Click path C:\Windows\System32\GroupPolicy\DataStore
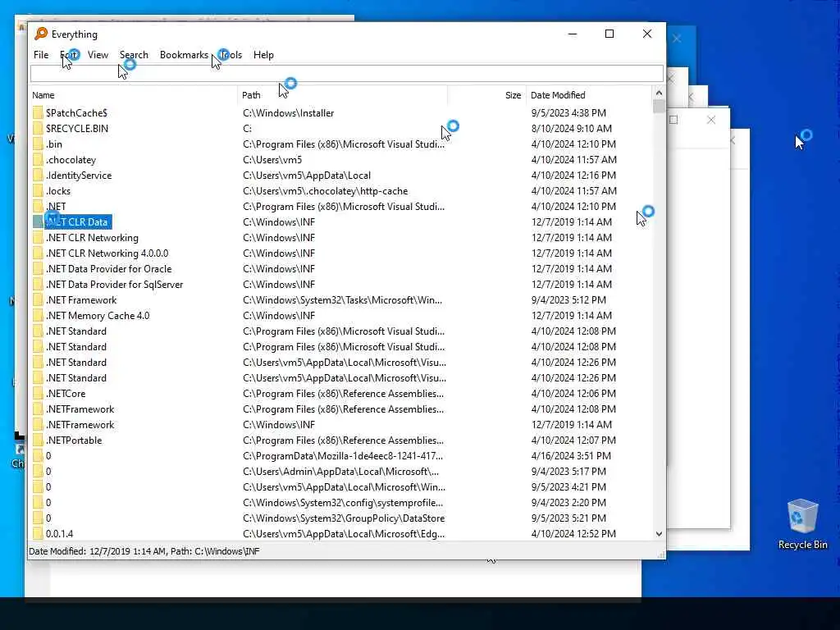This screenshot has height=630, width=840. click(344, 518)
